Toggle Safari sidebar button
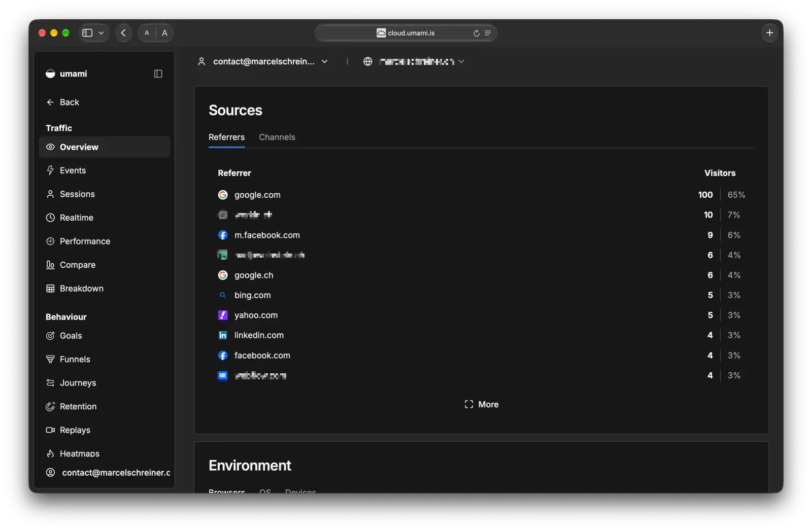Screen dimensions: 812x531 coord(87,33)
